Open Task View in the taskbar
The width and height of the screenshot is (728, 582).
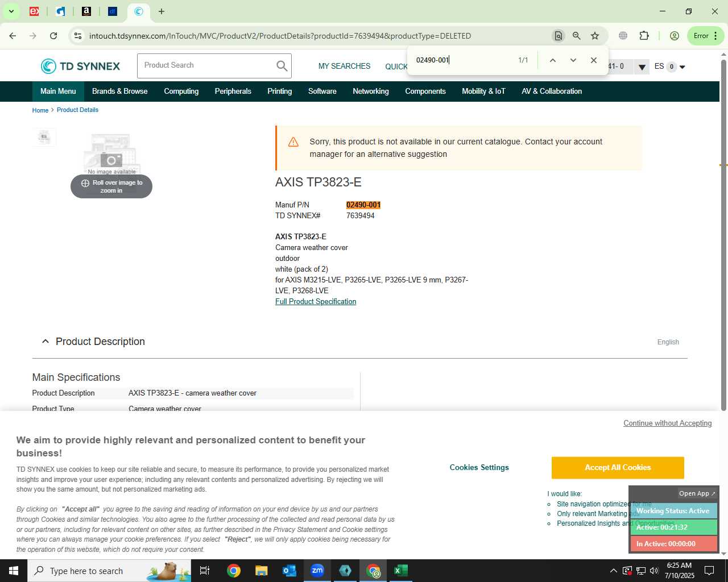click(x=205, y=571)
